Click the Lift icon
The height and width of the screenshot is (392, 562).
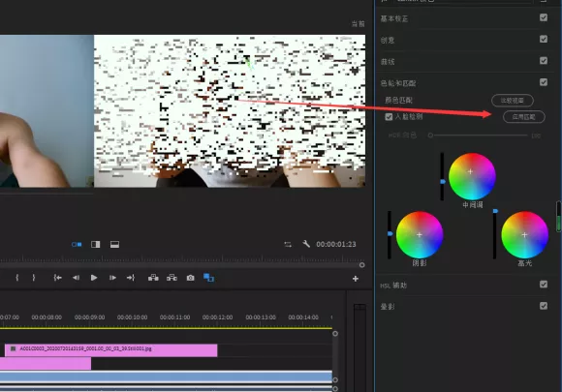[x=153, y=278]
